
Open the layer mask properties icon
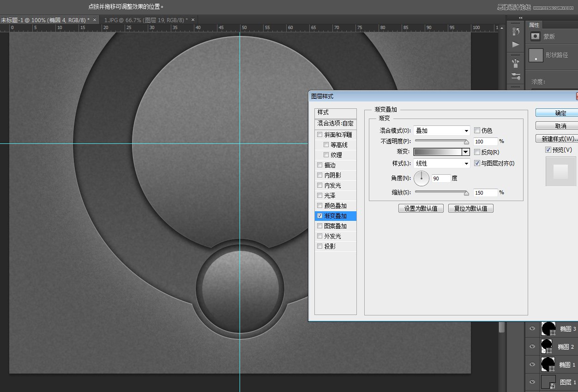coord(536,36)
